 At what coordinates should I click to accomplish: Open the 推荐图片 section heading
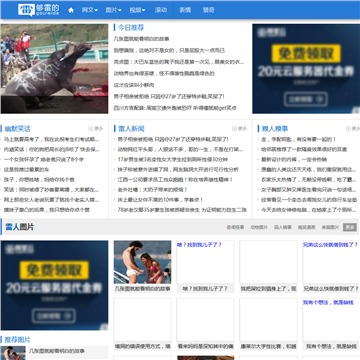pos(17,340)
